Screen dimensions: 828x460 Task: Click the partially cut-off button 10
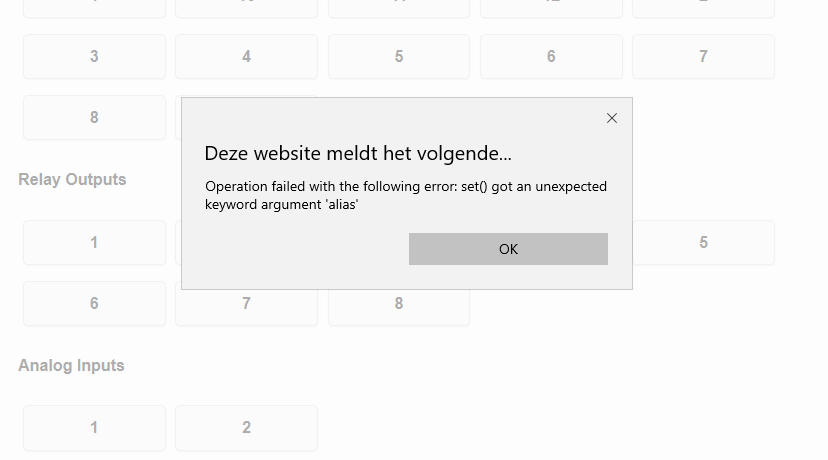246,8
